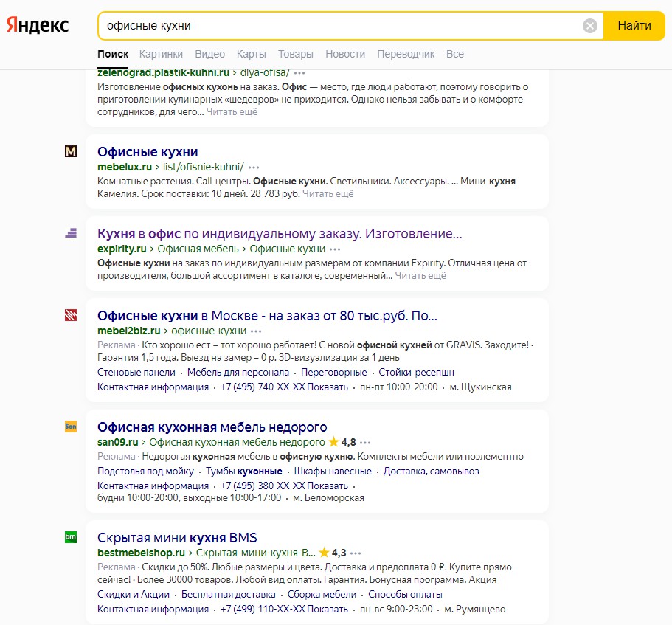The image size is (672, 625).
Task: Show the +7 (495) 740-XX-XX phone number
Action: [284, 387]
